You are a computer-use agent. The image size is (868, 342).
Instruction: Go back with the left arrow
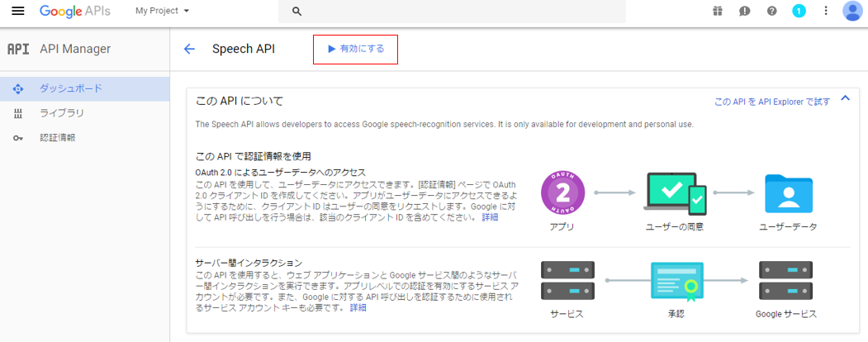189,49
